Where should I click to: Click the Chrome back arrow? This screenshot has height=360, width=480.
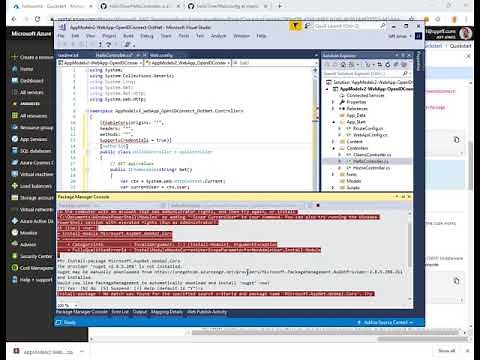(x=14, y=19)
